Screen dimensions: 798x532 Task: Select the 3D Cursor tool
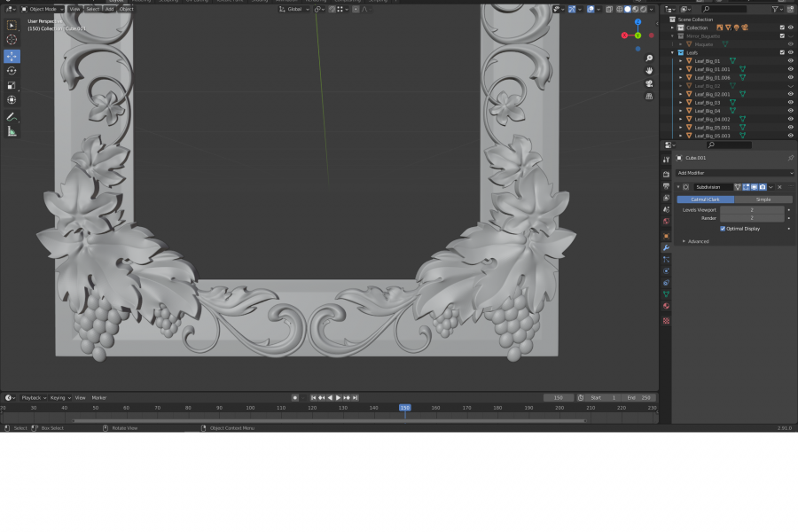pyautogui.click(x=12, y=40)
